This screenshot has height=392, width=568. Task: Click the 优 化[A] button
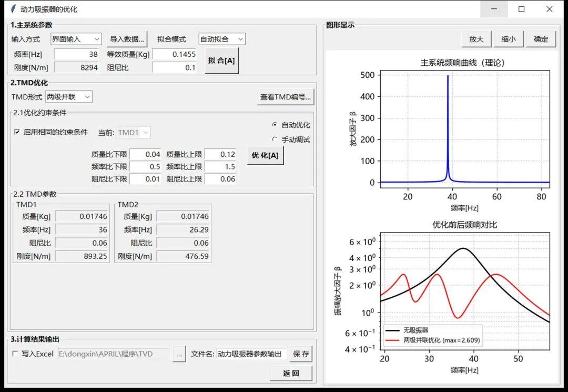point(265,155)
